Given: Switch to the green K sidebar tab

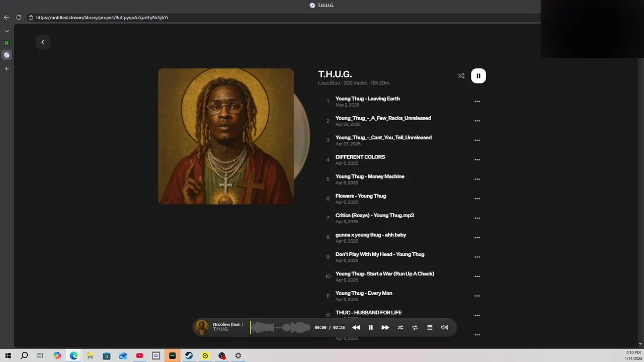Looking at the screenshot, I should 7,43.
